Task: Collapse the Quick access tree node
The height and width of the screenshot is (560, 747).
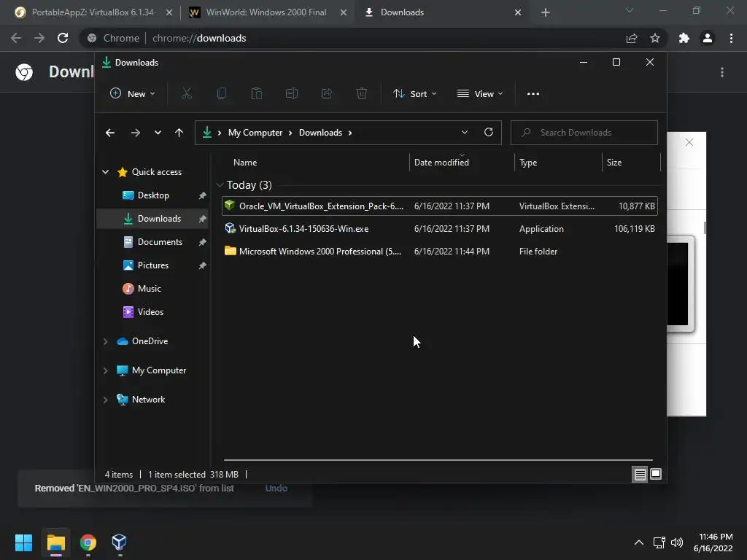Action: (105, 172)
